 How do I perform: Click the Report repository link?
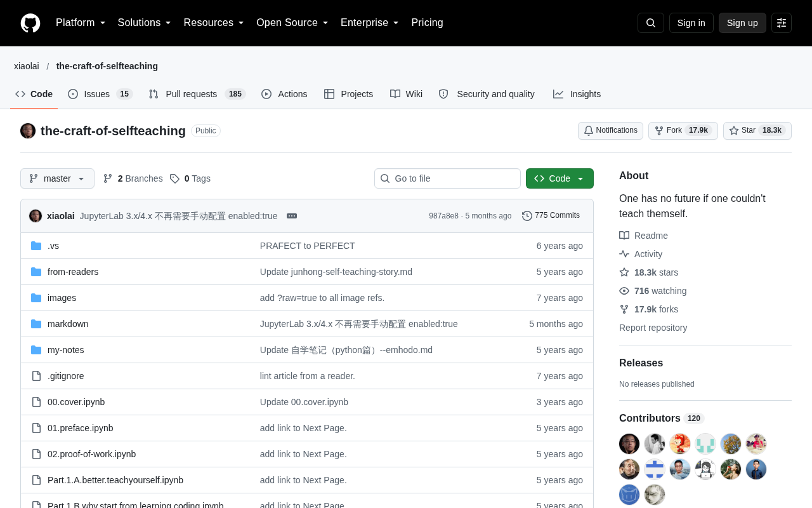(x=653, y=328)
